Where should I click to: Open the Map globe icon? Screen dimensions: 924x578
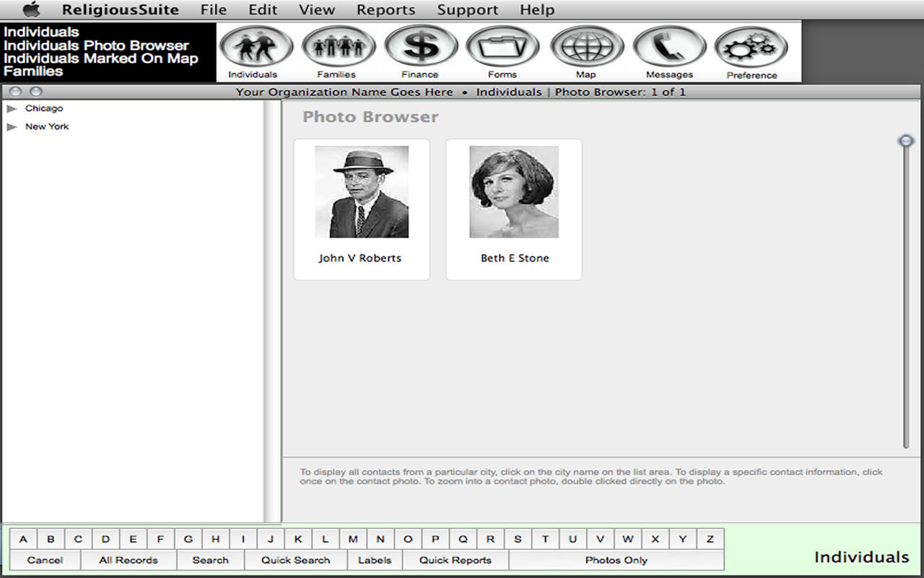(586, 46)
